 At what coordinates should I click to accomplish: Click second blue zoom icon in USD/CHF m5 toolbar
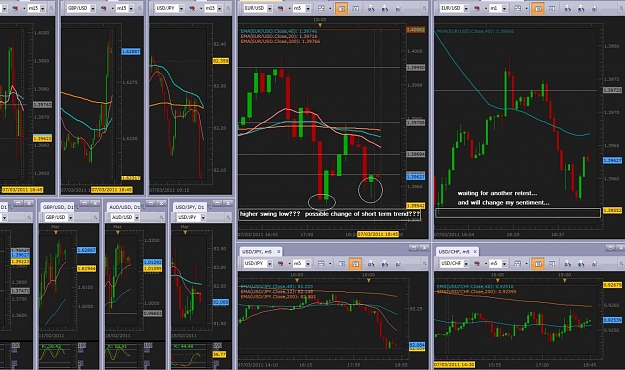click(582, 264)
